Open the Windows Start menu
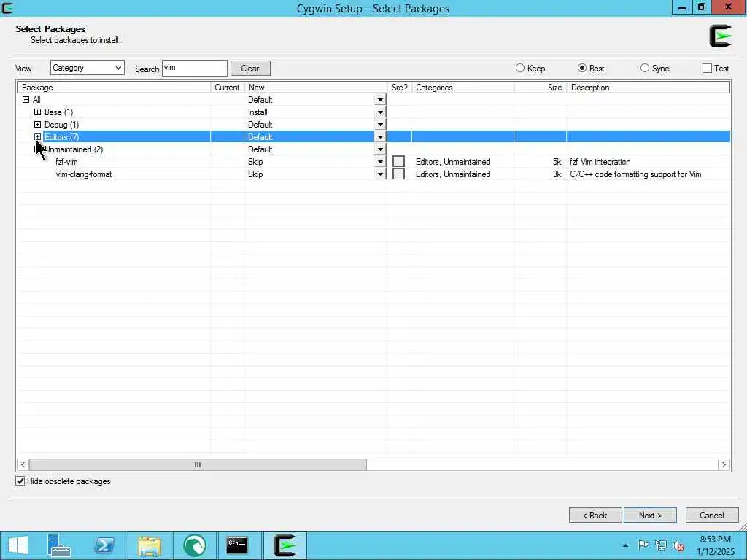The image size is (747, 560). click(18, 545)
